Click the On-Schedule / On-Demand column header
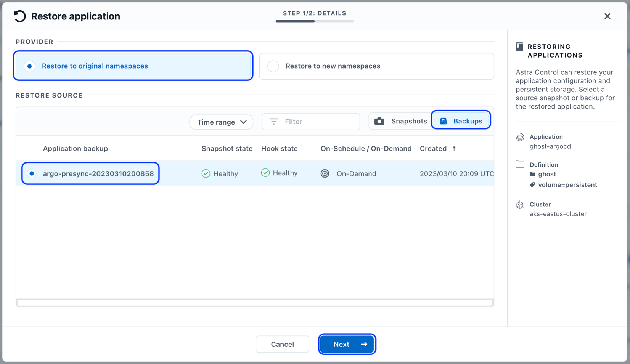This screenshot has height=364, width=630. [x=366, y=148]
